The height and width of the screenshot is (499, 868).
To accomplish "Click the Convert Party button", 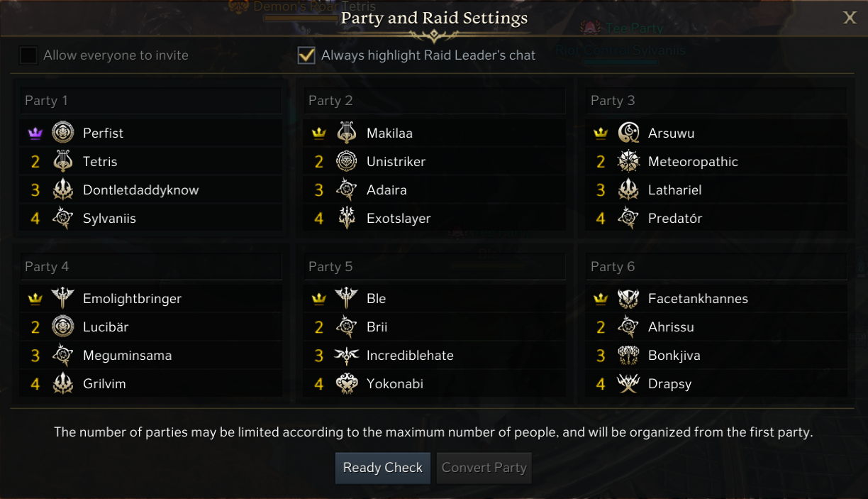I will tap(484, 468).
